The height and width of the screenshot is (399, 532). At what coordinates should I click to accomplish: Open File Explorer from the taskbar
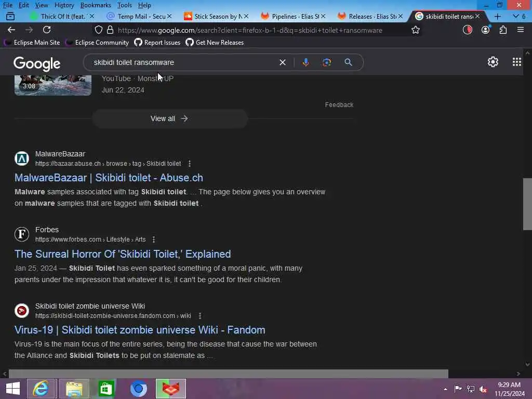pyautogui.click(x=74, y=389)
